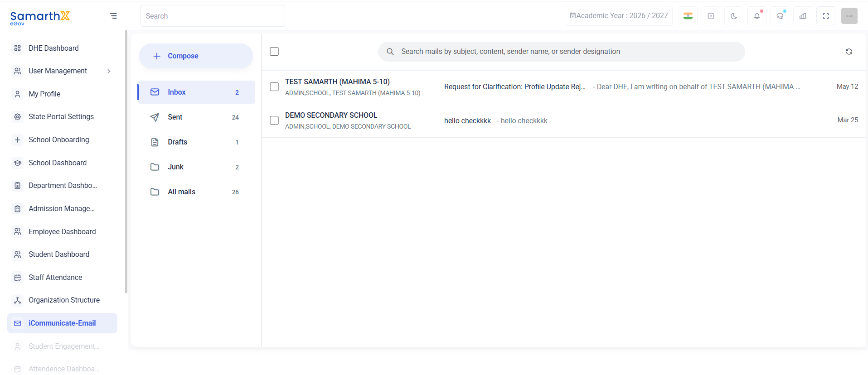Viewport: 868px width, 375px height.
Task: Check the DEMO SECONDARY SCHOOL mail checkbox
Action: [x=274, y=120]
